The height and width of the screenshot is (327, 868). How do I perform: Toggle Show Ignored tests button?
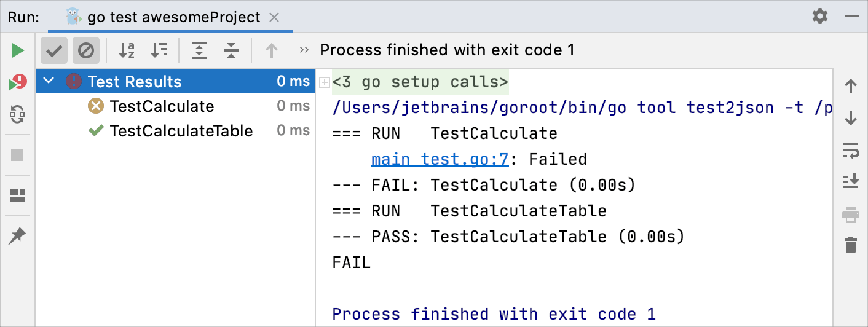pyautogui.click(x=86, y=50)
